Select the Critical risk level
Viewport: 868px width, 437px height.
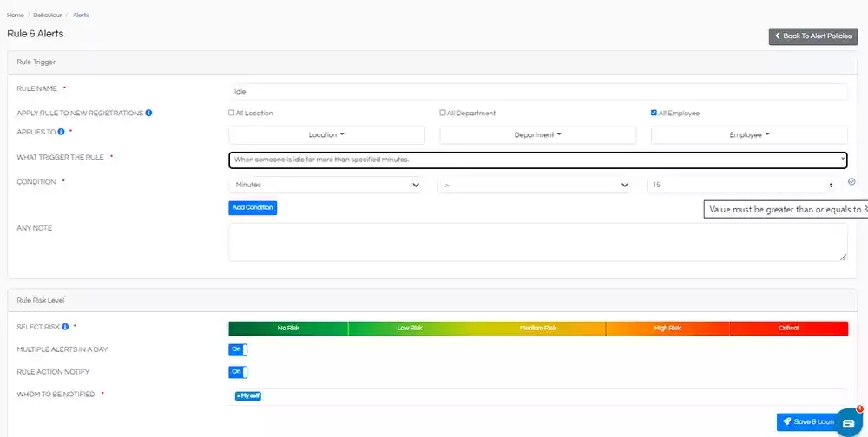pos(788,329)
